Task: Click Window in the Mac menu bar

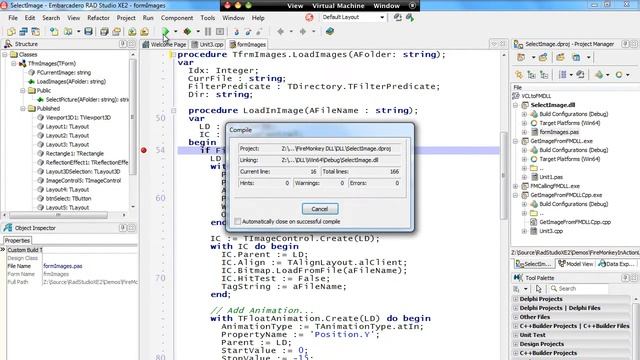Action: (x=387, y=6)
